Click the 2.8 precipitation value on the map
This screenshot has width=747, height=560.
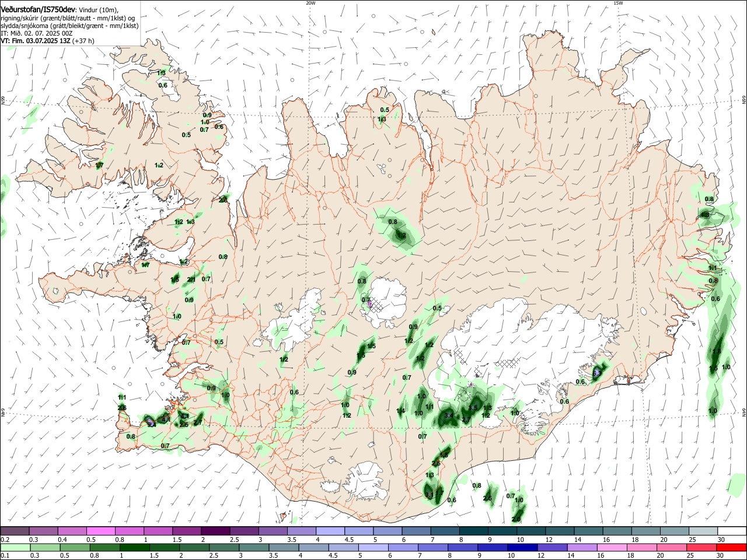click(223, 200)
